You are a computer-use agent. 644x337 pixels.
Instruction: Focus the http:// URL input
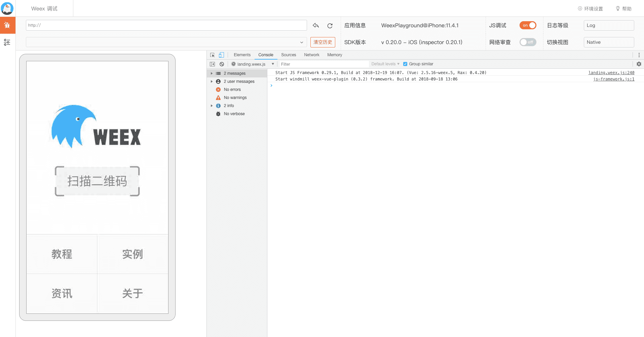point(166,25)
